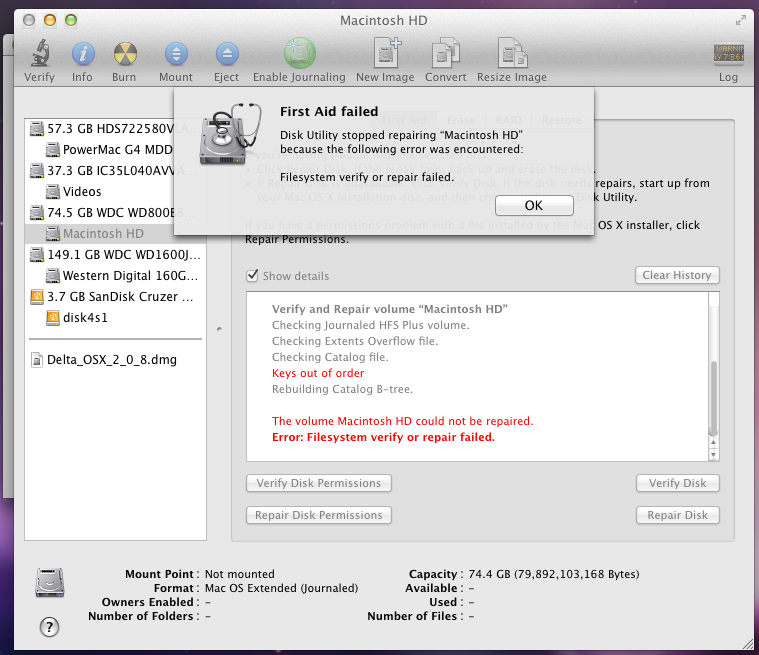759x655 pixels.
Task: Click the 'Keys out of order' log line
Action: (x=318, y=373)
